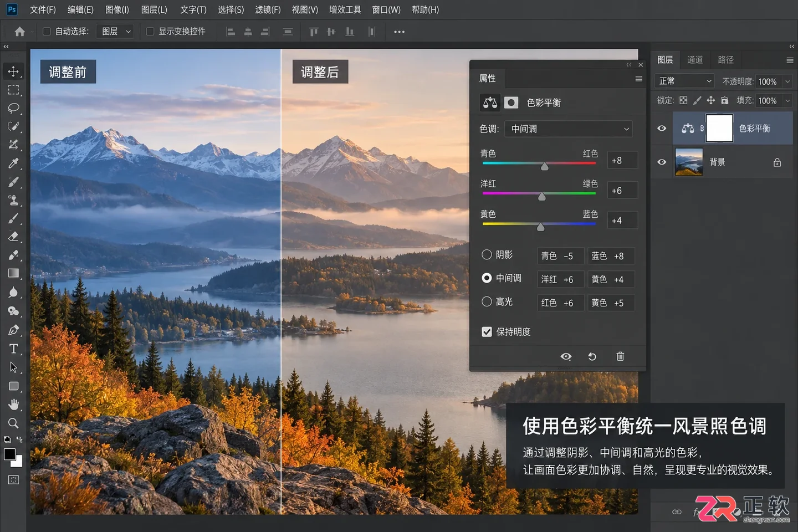798x532 pixels.
Task: Click the 洋红-绿色 value field +6
Action: pos(622,190)
